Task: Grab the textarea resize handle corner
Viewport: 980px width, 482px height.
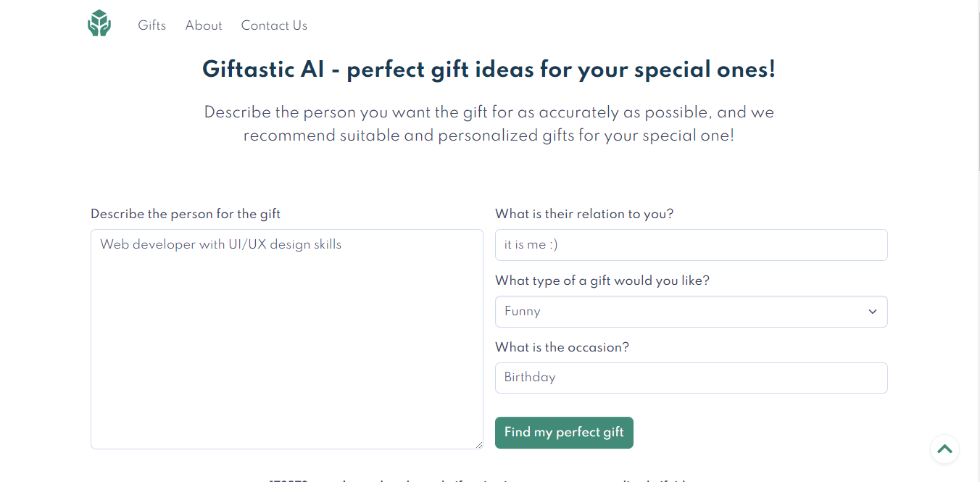Action: (x=478, y=445)
